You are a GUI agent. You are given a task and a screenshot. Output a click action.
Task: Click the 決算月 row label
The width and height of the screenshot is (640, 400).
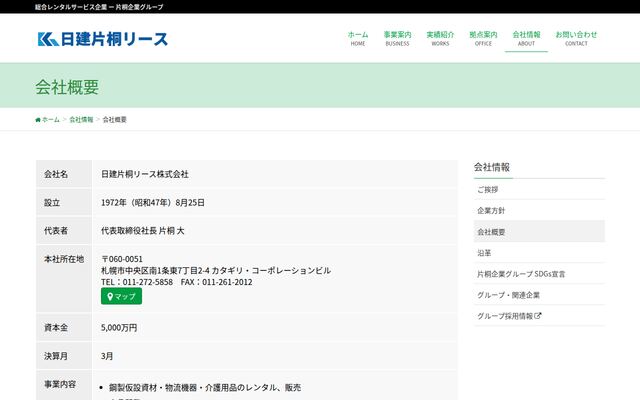pyautogui.click(x=56, y=356)
